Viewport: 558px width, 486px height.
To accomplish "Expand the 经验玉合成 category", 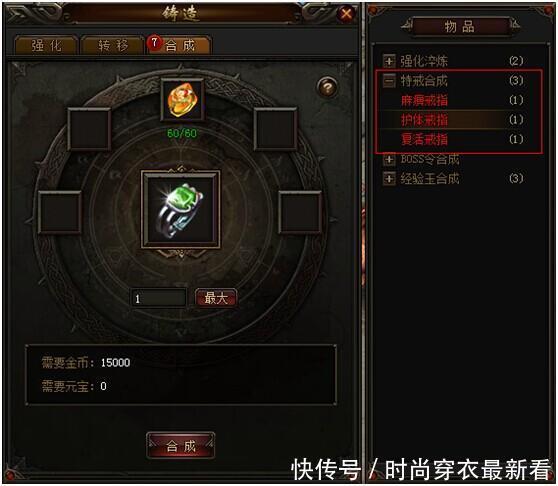I will click(x=389, y=178).
